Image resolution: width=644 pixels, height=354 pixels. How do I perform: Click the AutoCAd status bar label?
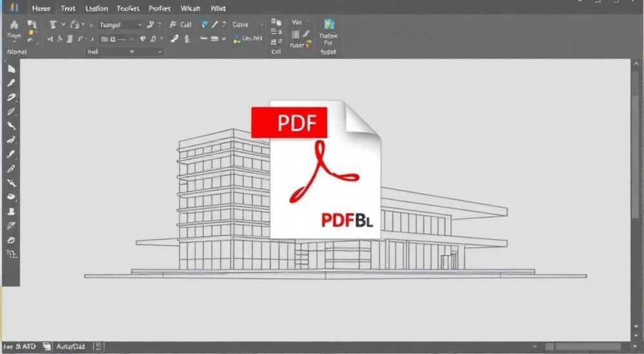(70, 347)
